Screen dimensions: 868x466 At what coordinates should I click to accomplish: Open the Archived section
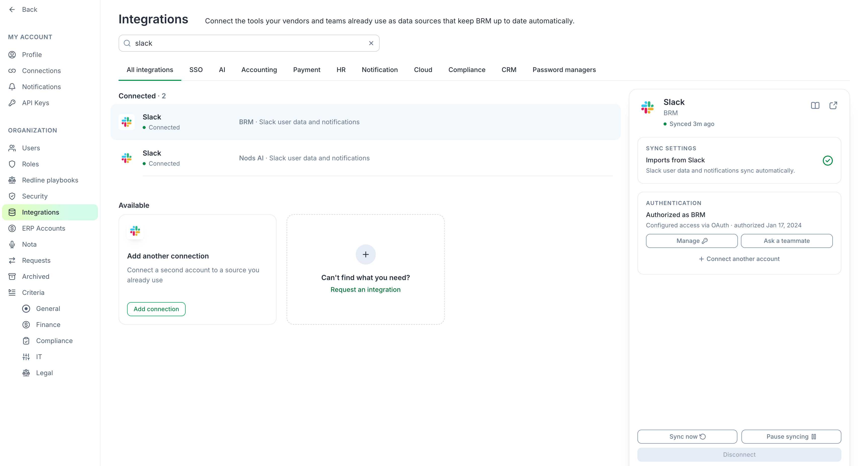50,277
